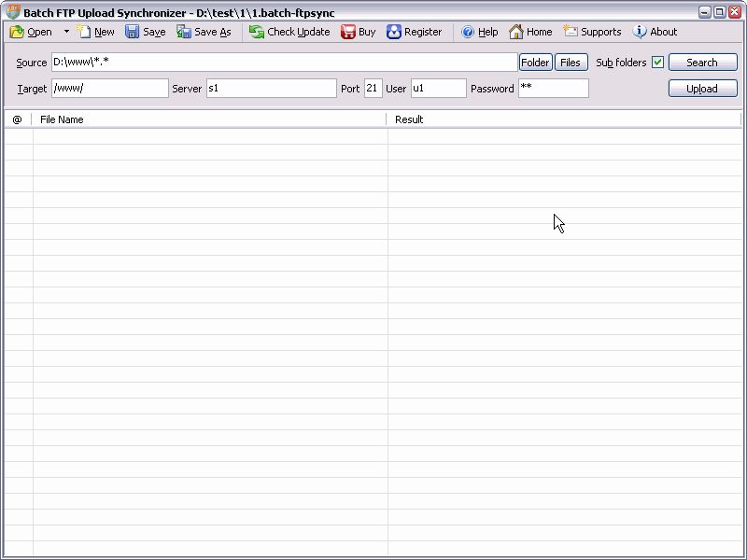Click the Save disk icon

click(133, 32)
